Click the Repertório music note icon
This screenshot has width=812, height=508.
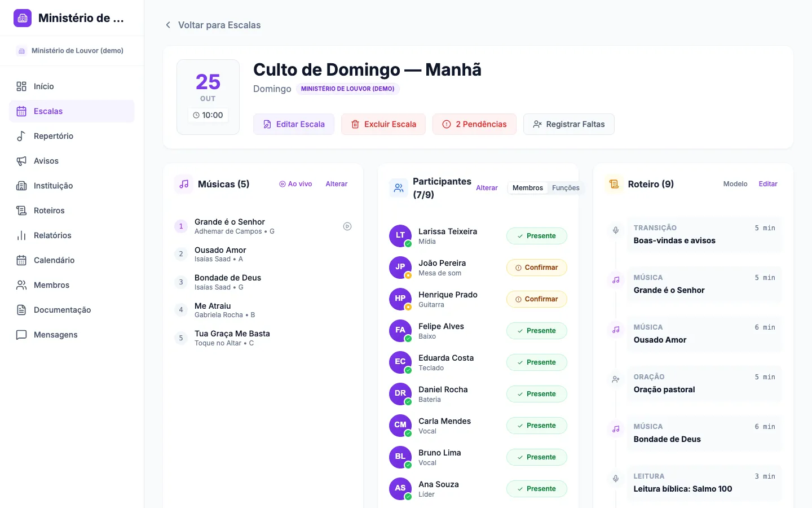pyautogui.click(x=21, y=136)
